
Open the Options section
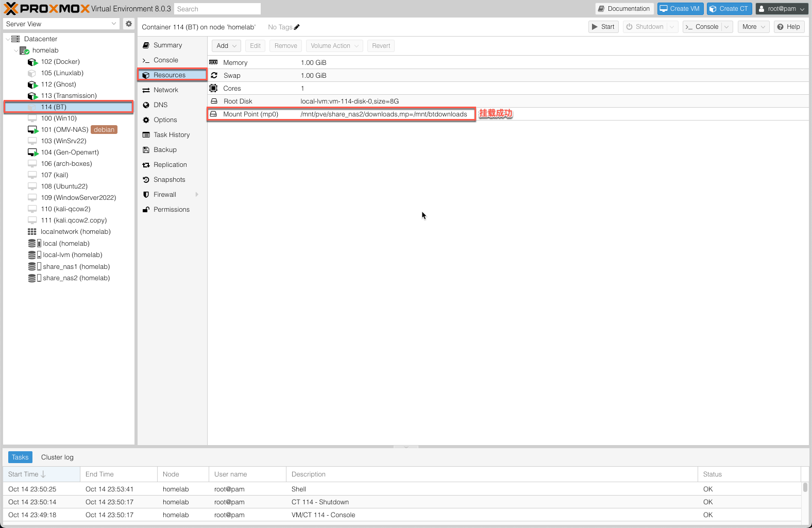click(x=172, y=120)
